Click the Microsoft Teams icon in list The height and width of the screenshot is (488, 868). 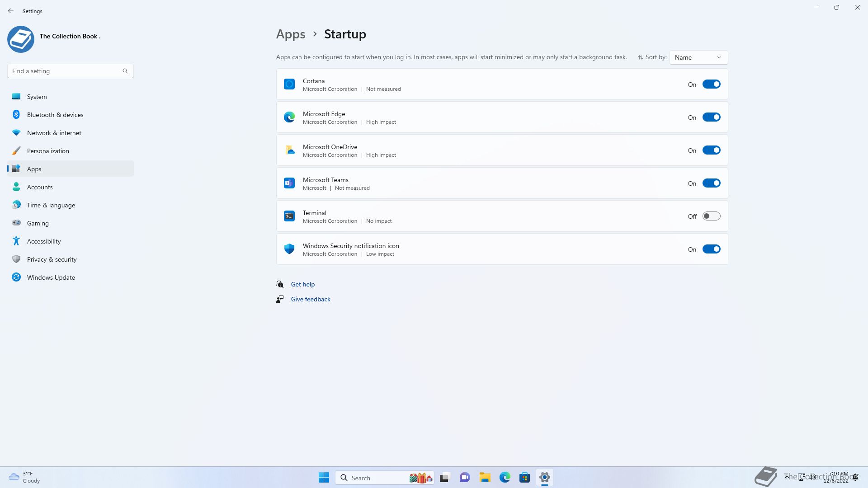pyautogui.click(x=289, y=183)
